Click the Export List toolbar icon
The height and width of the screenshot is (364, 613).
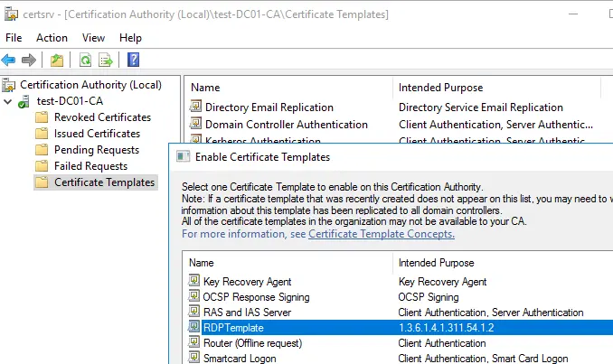click(x=106, y=61)
